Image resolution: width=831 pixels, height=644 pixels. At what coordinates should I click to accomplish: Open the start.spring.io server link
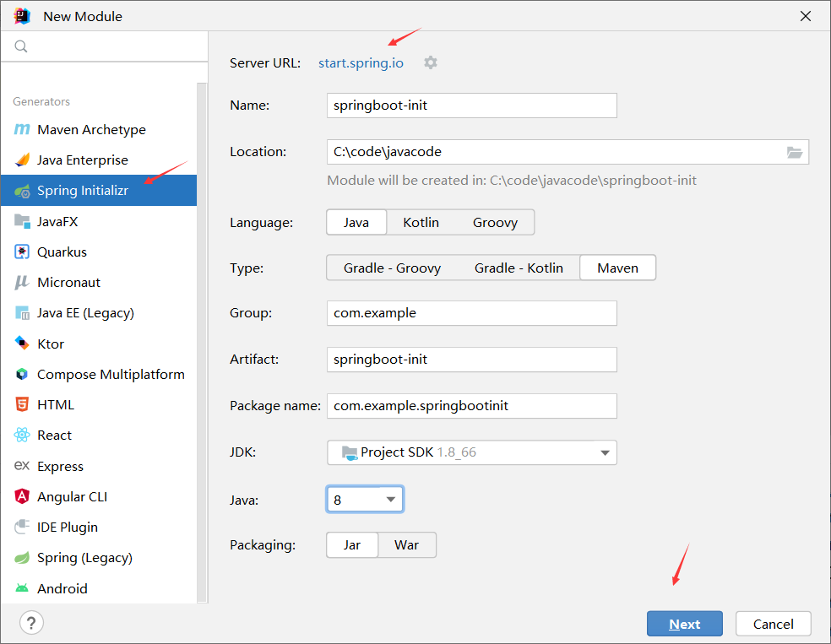tap(361, 63)
